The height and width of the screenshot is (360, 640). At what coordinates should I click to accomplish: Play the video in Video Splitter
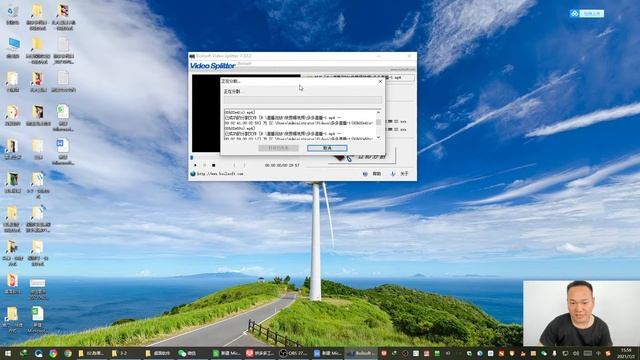click(195, 165)
